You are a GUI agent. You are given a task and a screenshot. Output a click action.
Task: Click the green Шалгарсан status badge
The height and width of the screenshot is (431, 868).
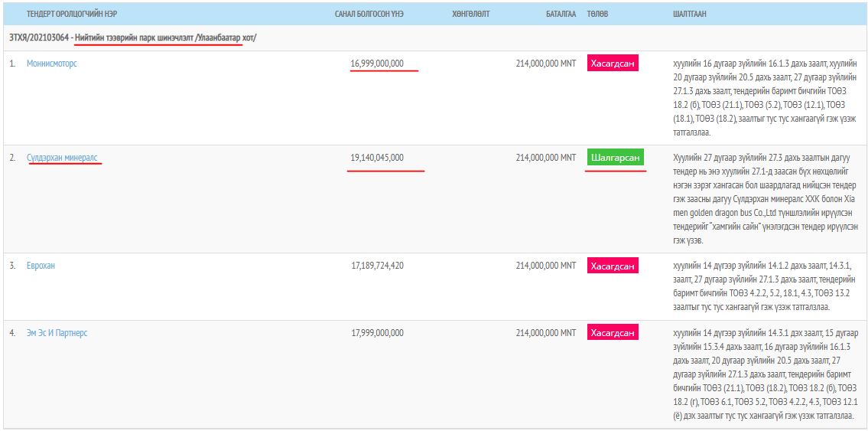tap(616, 158)
